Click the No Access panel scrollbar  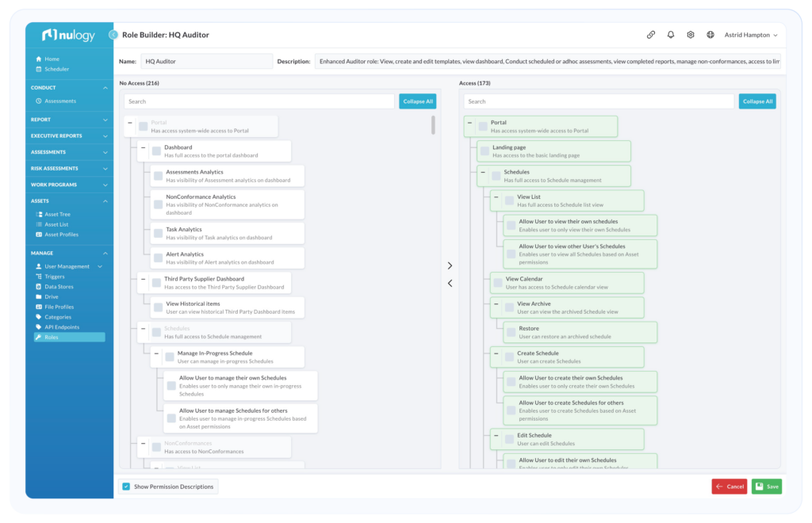pyautogui.click(x=433, y=125)
